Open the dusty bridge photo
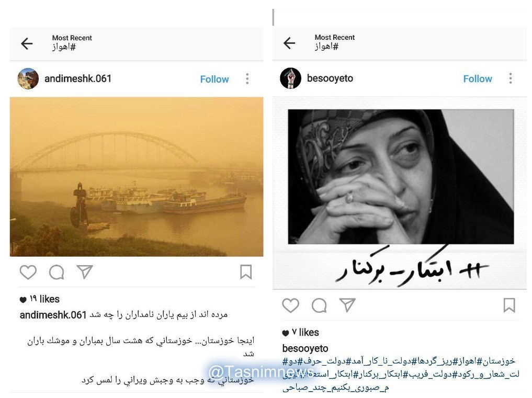The height and width of the screenshot is (398, 532). pos(137,177)
